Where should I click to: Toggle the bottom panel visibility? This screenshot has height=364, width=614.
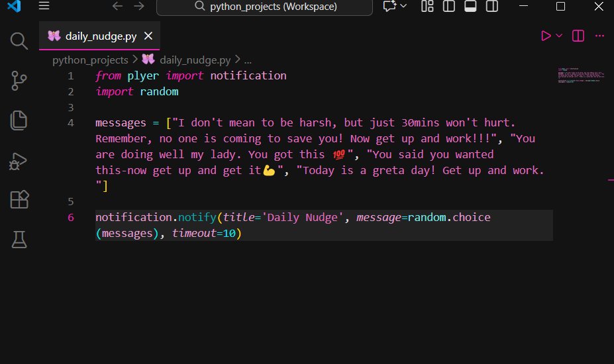470,6
